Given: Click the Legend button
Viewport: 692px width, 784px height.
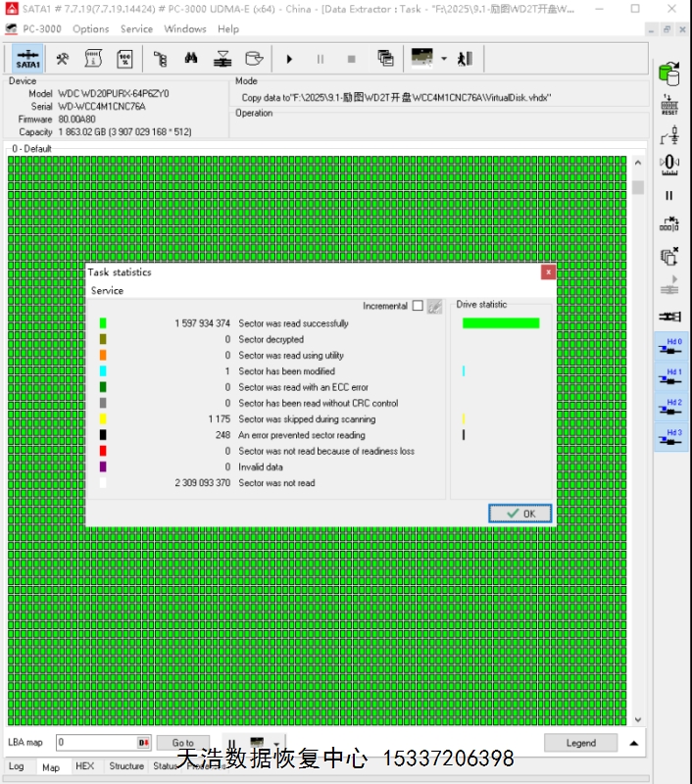Looking at the screenshot, I should coord(581,743).
